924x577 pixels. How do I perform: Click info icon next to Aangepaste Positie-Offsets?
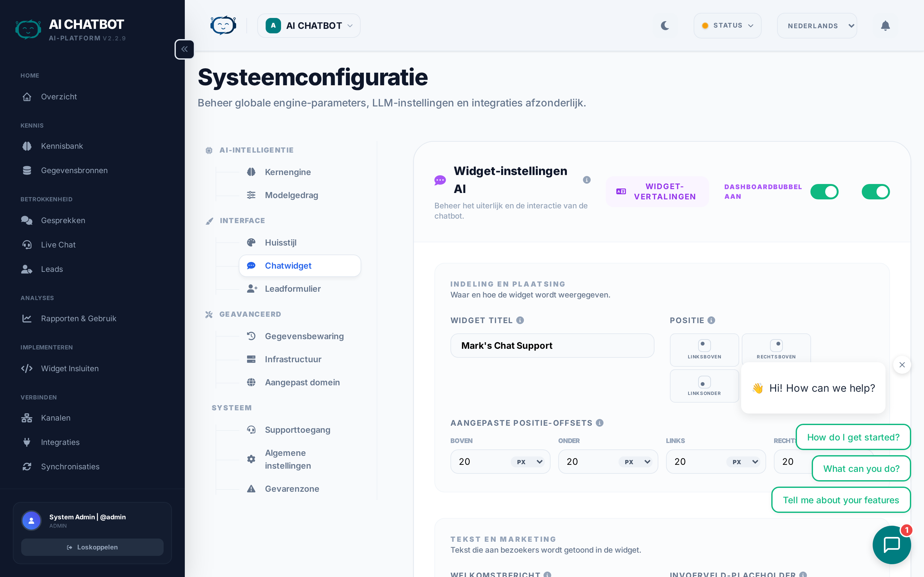[599, 423]
